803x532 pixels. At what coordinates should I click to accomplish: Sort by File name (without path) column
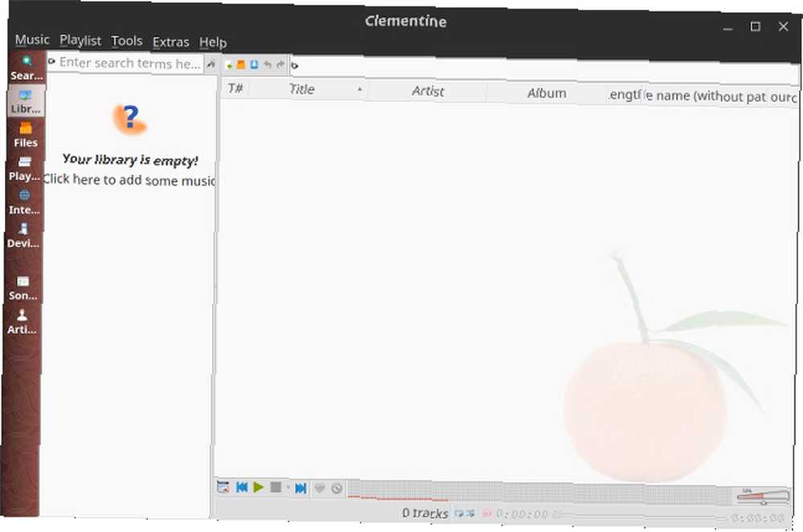coord(706,96)
